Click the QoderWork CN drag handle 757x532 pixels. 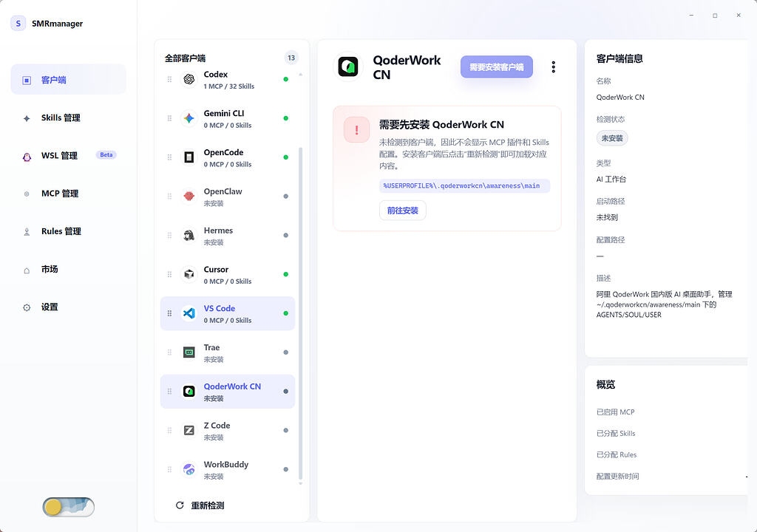[169, 392]
